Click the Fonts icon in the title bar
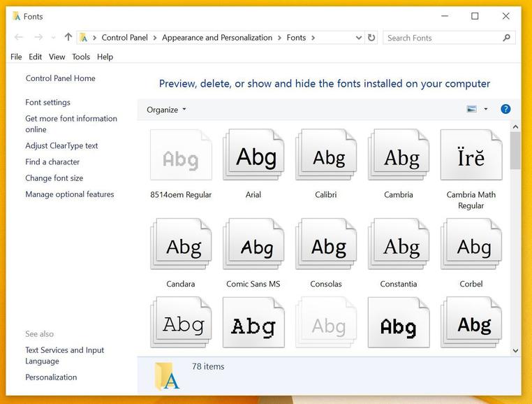The width and height of the screenshot is (532, 404). (16, 16)
